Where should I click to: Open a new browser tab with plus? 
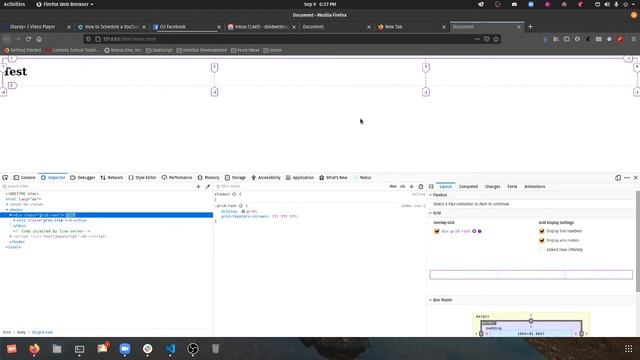[530, 27]
